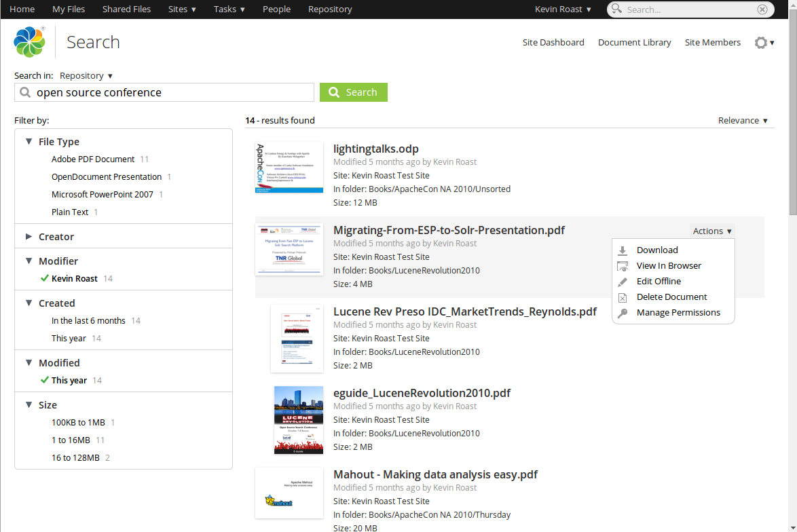Choose View In Browser from Actions menu

(669, 266)
